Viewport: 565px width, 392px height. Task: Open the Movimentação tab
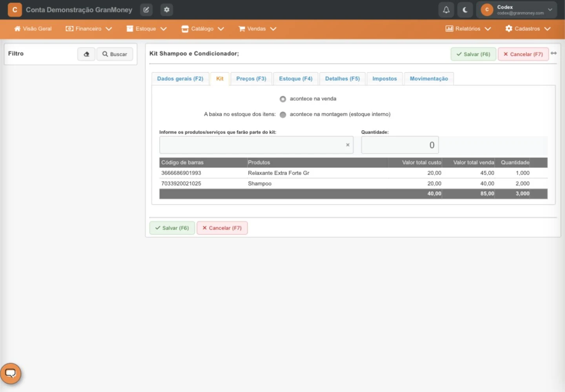(x=429, y=79)
